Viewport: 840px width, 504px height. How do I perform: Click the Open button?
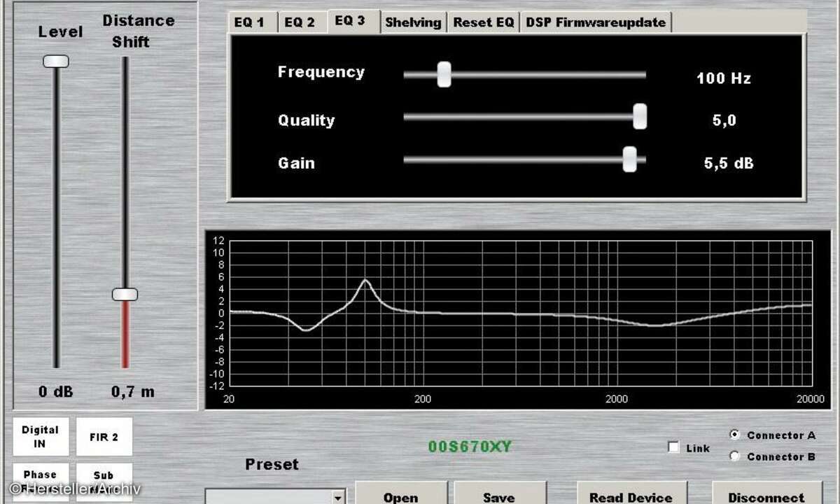401,493
